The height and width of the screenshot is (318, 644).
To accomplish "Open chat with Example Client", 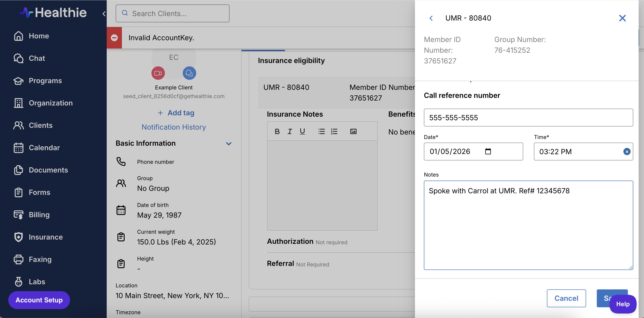I will tap(189, 73).
